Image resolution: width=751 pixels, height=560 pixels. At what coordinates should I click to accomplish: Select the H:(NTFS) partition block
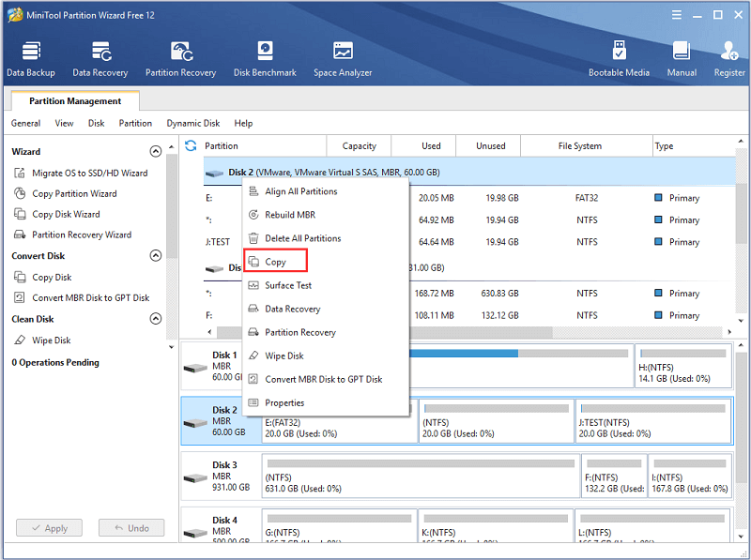click(683, 366)
